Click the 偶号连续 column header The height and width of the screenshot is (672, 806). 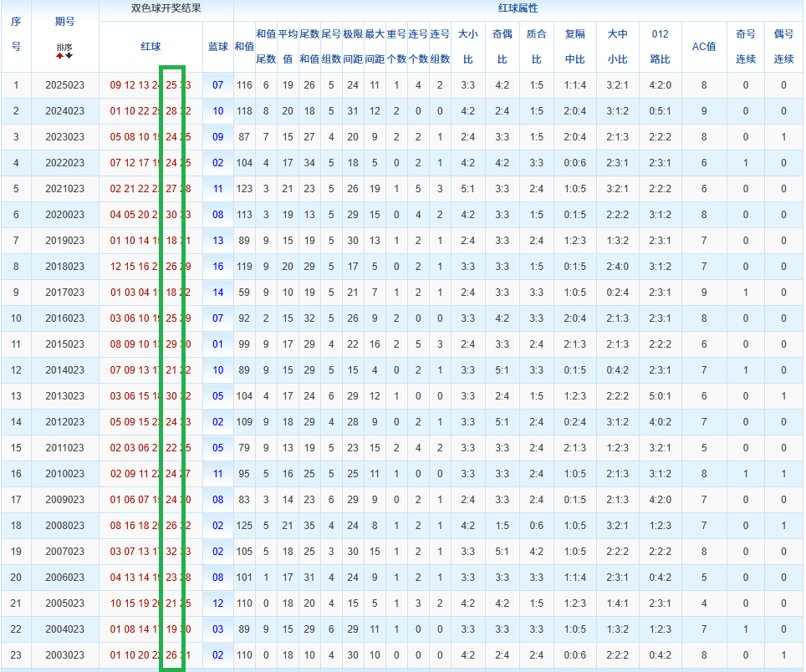click(783, 47)
